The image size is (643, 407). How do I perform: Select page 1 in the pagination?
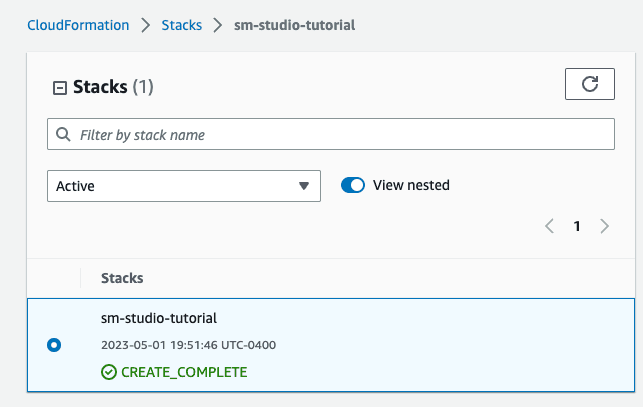pyautogui.click(x=577, y=226)
